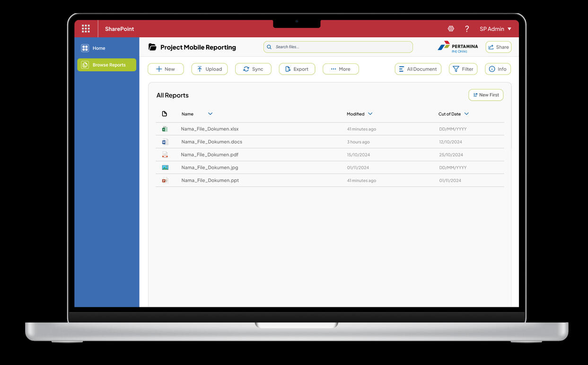Click the search magnifier icon

[x=269, y=47]
